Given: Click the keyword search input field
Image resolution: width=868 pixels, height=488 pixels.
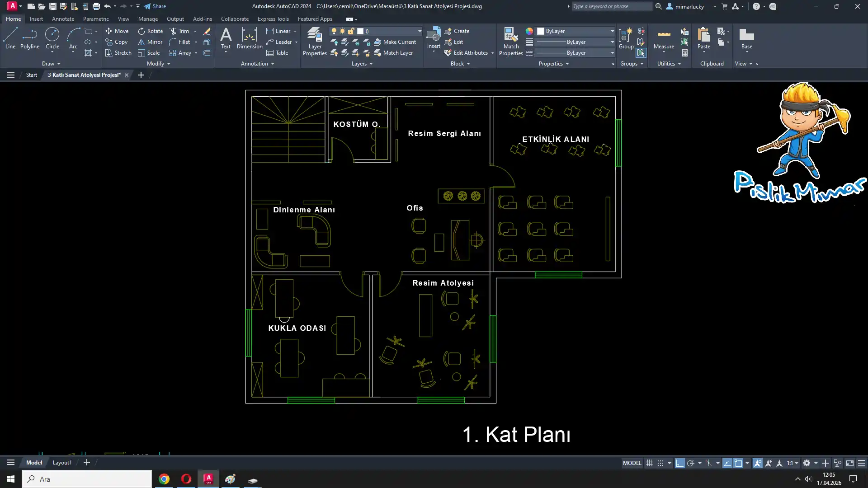Looking at the screenshot, I should (x=611, y=6).
